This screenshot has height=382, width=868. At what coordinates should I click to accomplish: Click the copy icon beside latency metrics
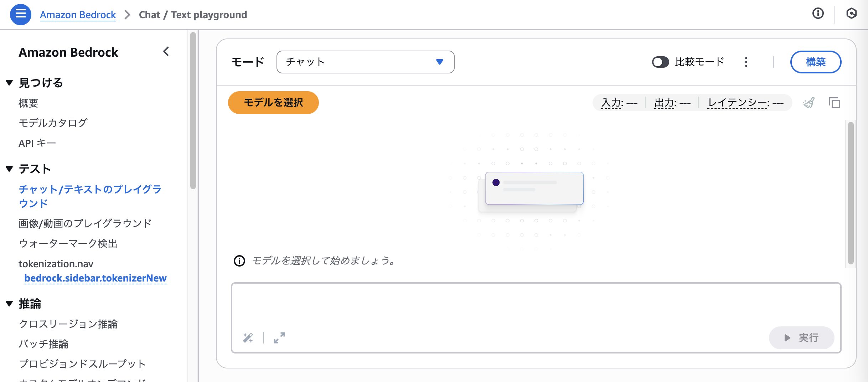tap(834, 103)
